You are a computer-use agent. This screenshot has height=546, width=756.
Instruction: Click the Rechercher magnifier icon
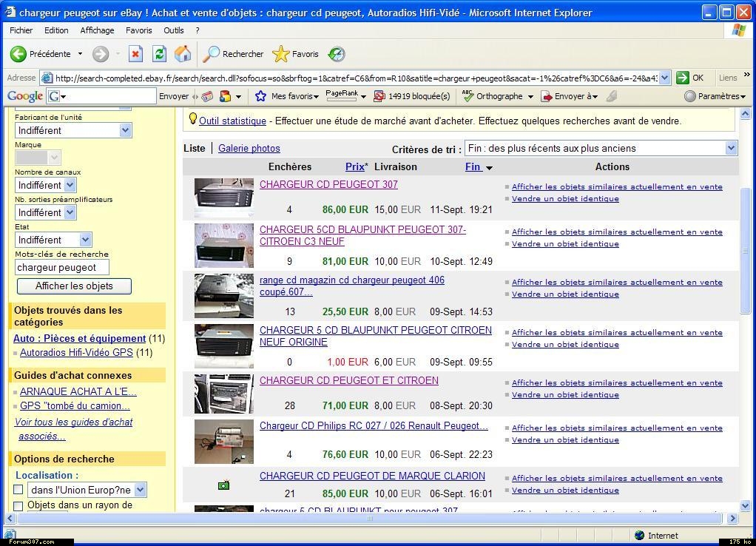[x=212, y=54]
